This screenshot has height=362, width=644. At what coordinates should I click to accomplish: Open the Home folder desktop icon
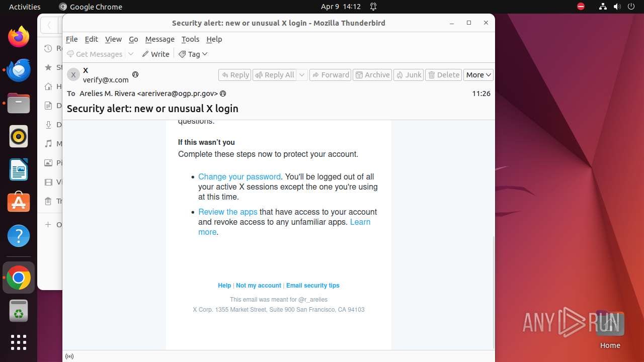610,329
